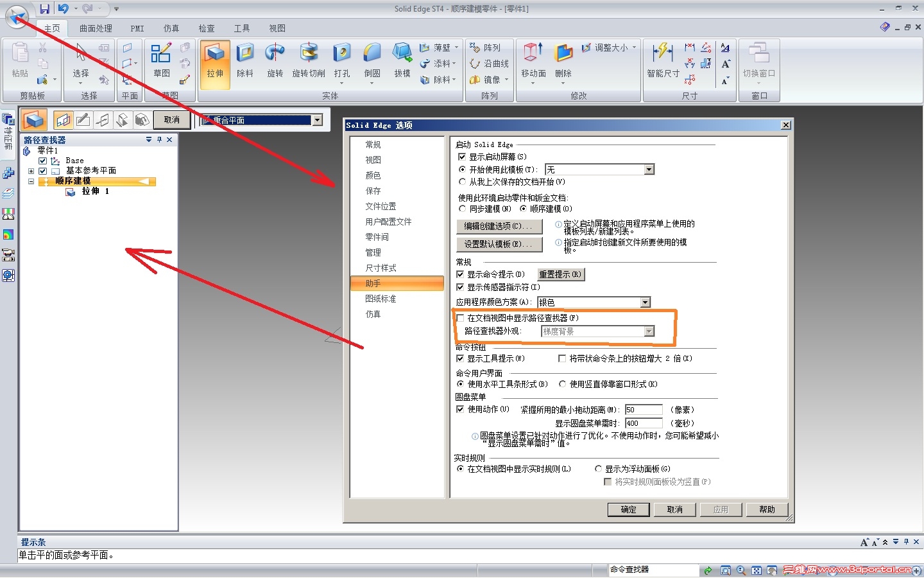The height and width of the screenshot is (578, 924).
Task: Expand the 基本参考平面 tree node
Action: [31, 171]
